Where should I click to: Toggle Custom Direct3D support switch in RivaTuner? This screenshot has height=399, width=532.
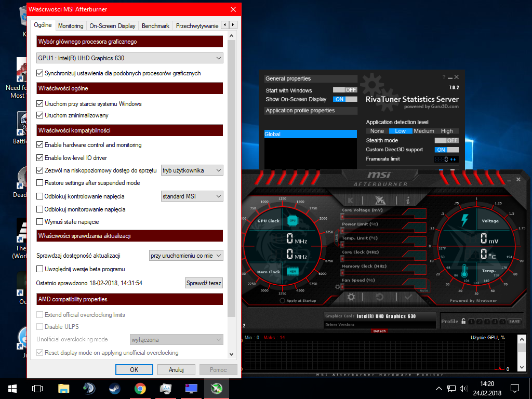(x=446, y=150)
